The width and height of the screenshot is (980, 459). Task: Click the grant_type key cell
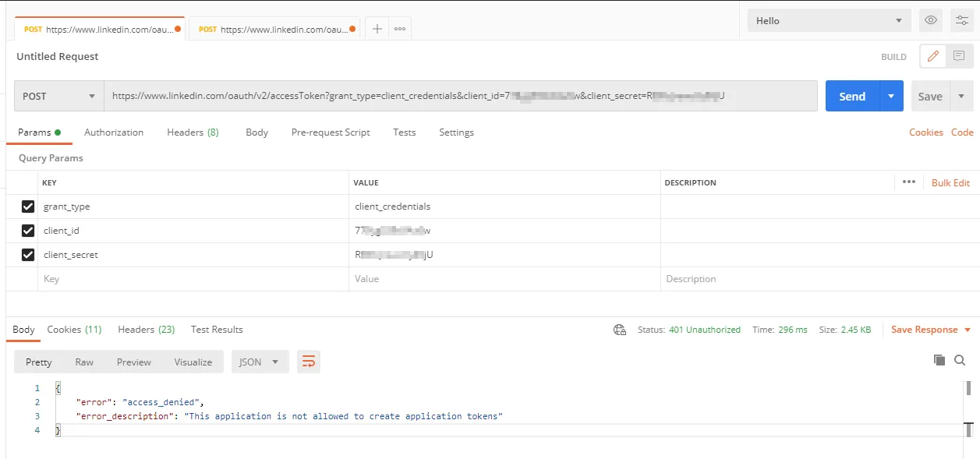pyautogui.click(x=193, y=207)
